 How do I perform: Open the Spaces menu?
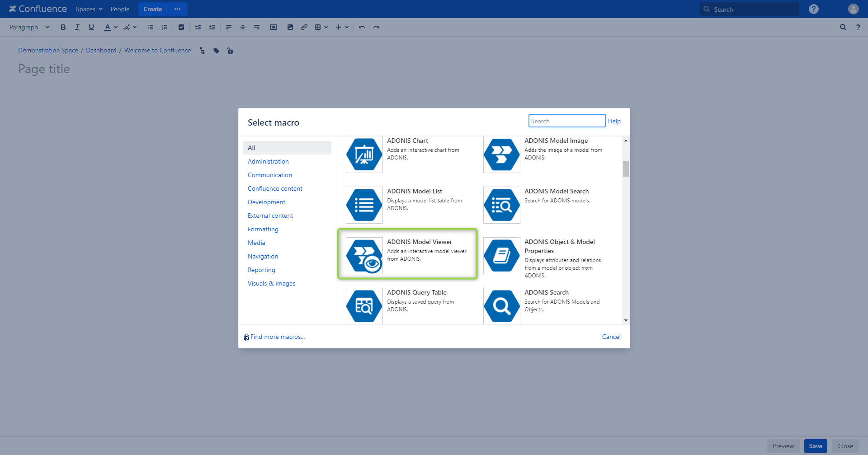[x=89, y=9]
